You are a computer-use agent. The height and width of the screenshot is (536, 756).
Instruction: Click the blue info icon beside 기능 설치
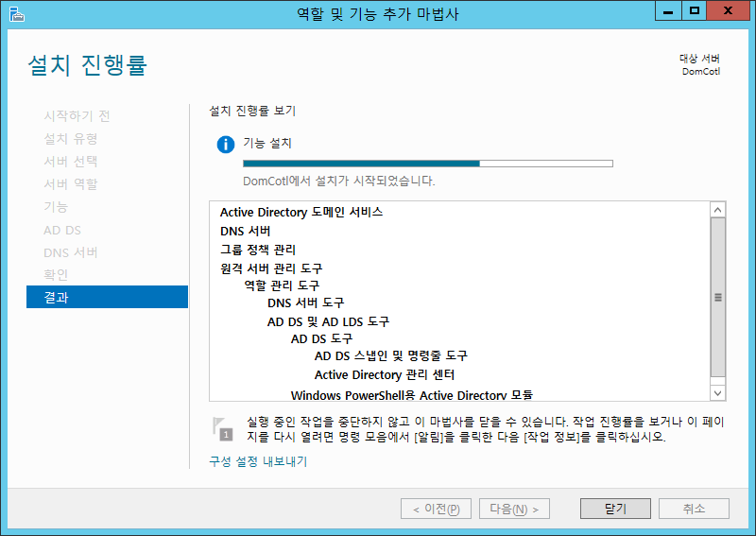pos(226,145)
